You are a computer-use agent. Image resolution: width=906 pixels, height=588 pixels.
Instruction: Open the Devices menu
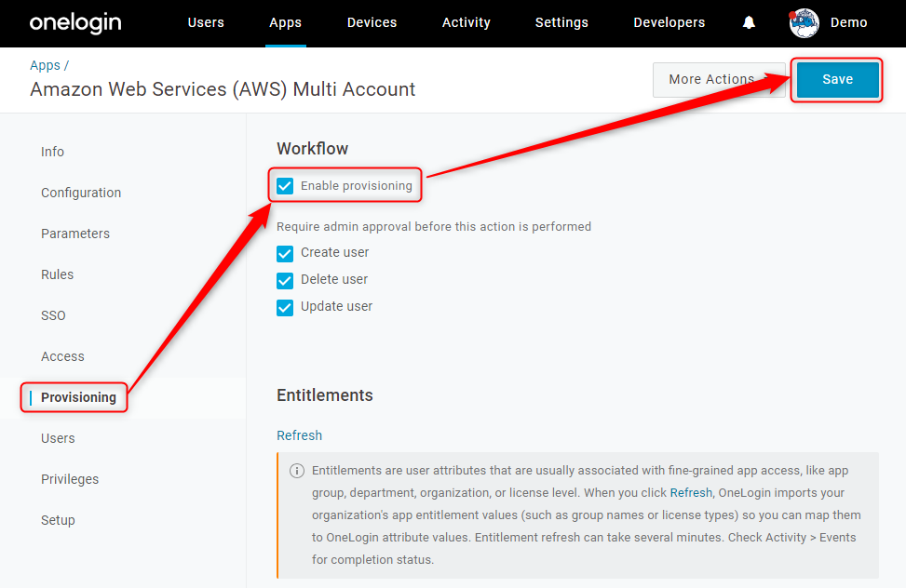[372, 22]
